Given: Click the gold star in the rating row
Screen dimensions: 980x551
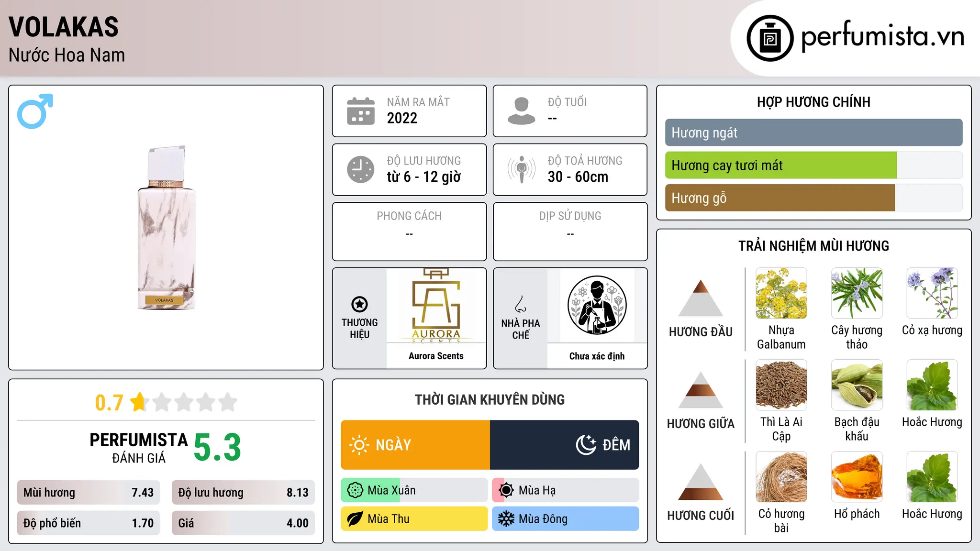Looking at the screenshot, I should (138, 402).
